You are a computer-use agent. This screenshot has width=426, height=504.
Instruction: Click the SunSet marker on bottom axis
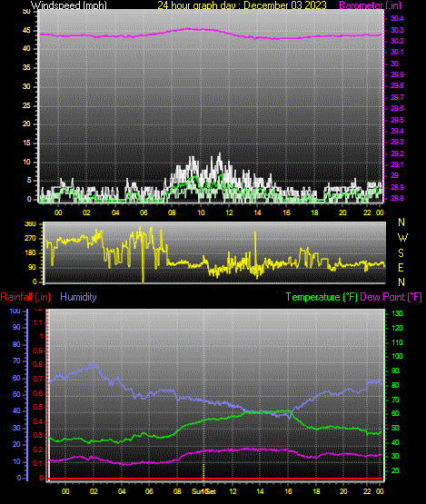(x=203, y=491)
